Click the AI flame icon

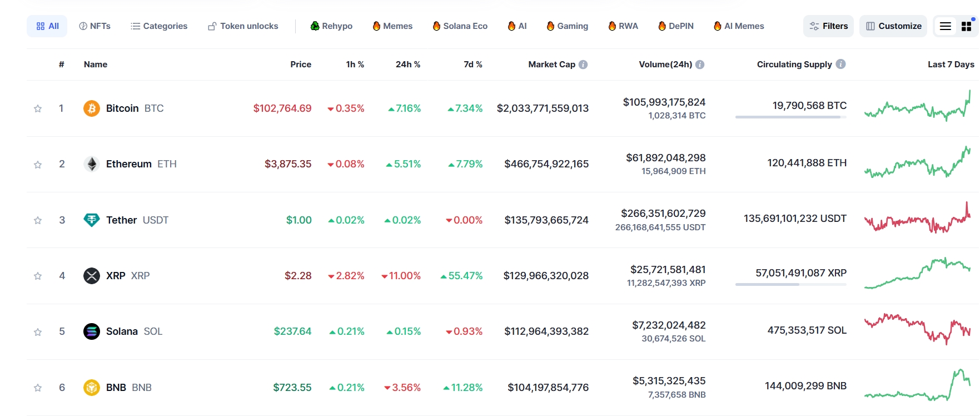point(511,26)
